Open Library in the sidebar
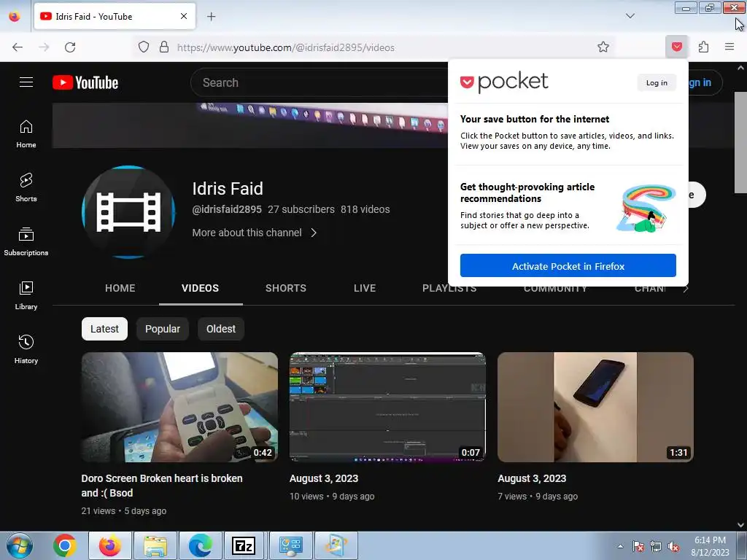Screen dimensions: 747x560 tap(26, 295)
